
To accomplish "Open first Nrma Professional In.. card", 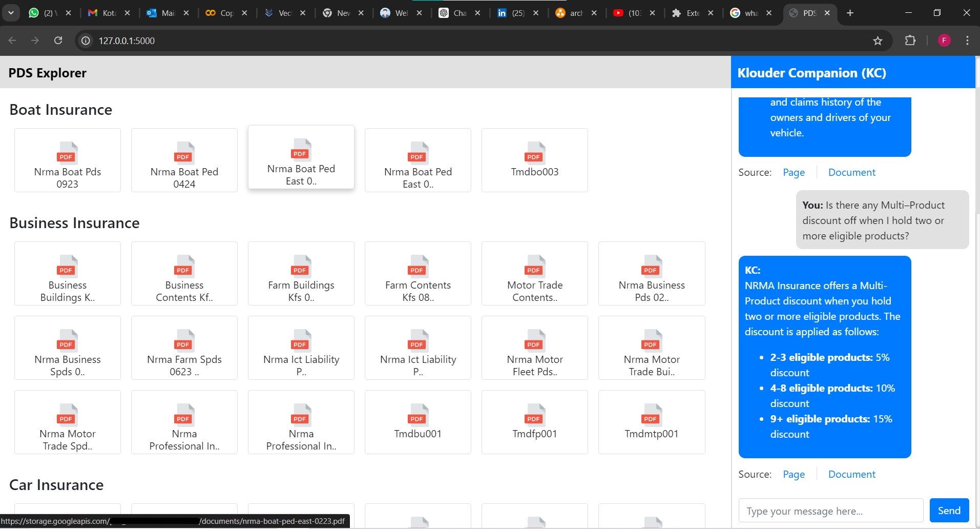I will [x=184, y=422].
